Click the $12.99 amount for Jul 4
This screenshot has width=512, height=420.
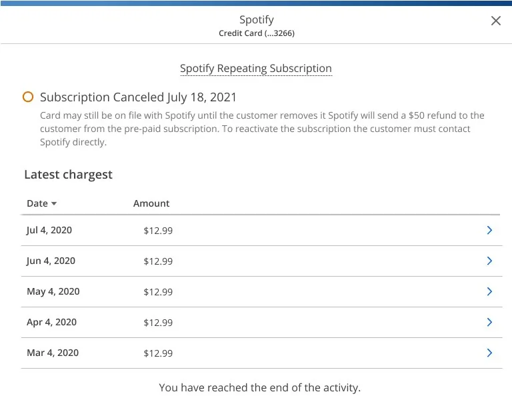pos(158,231)
